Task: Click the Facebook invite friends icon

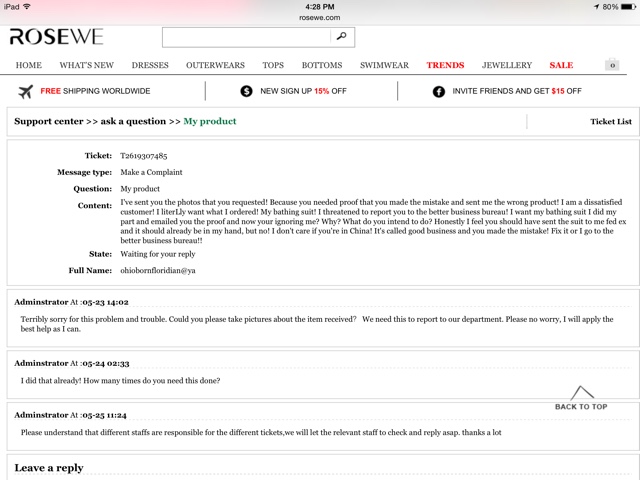Action: pos(439,91)
